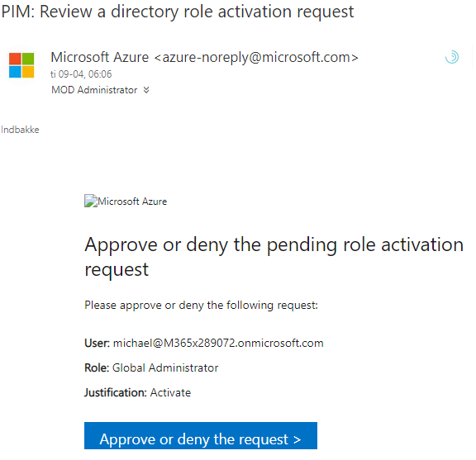
Task: Click the pending role activation request heading
Action: 274,257
